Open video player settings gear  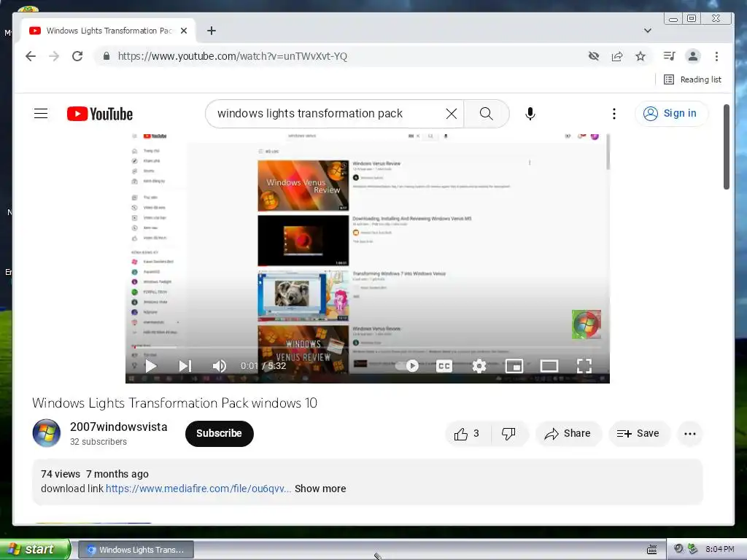(479, 366)
